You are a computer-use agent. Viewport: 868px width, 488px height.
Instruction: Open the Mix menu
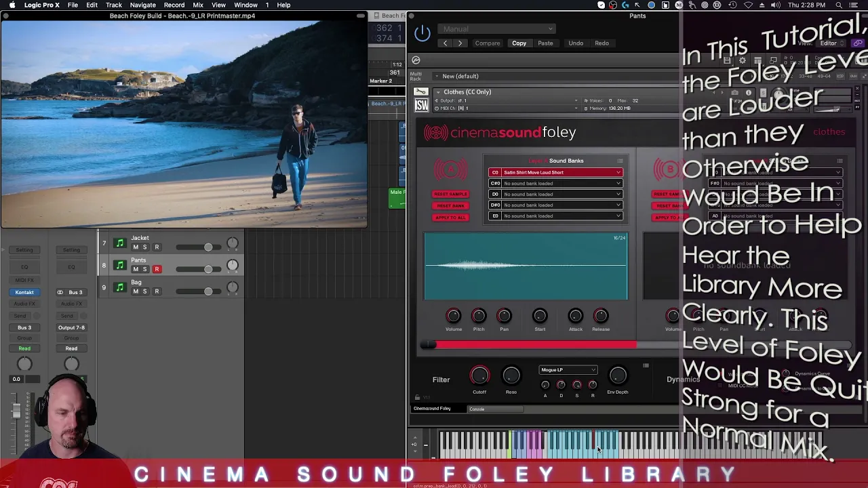[198, 5]
